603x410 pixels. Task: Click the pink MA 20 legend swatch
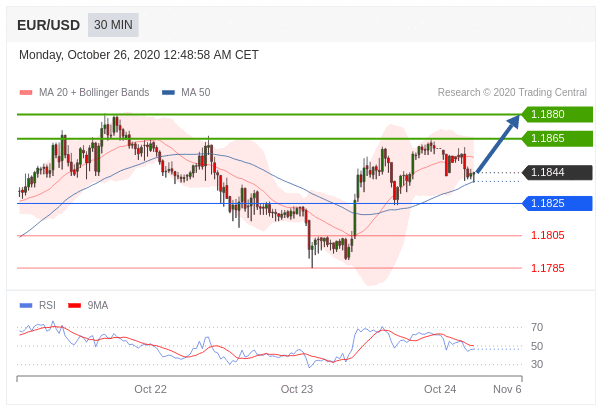(x=26, y=93)
